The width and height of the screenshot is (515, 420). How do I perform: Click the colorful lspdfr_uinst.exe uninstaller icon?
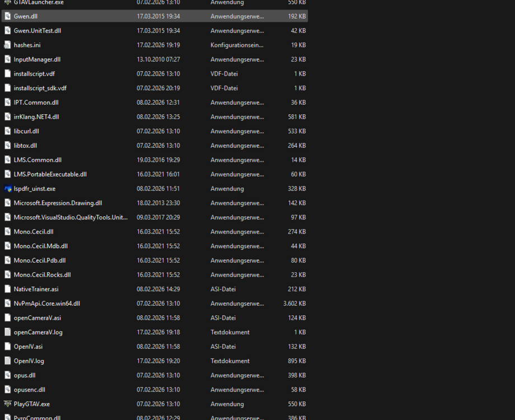coord(8,188)
